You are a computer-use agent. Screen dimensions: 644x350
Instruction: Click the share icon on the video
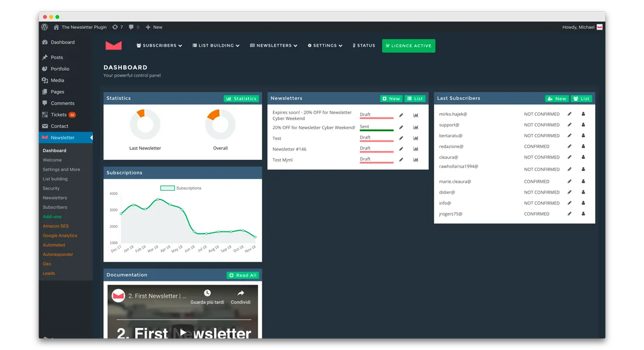[240, 293]
